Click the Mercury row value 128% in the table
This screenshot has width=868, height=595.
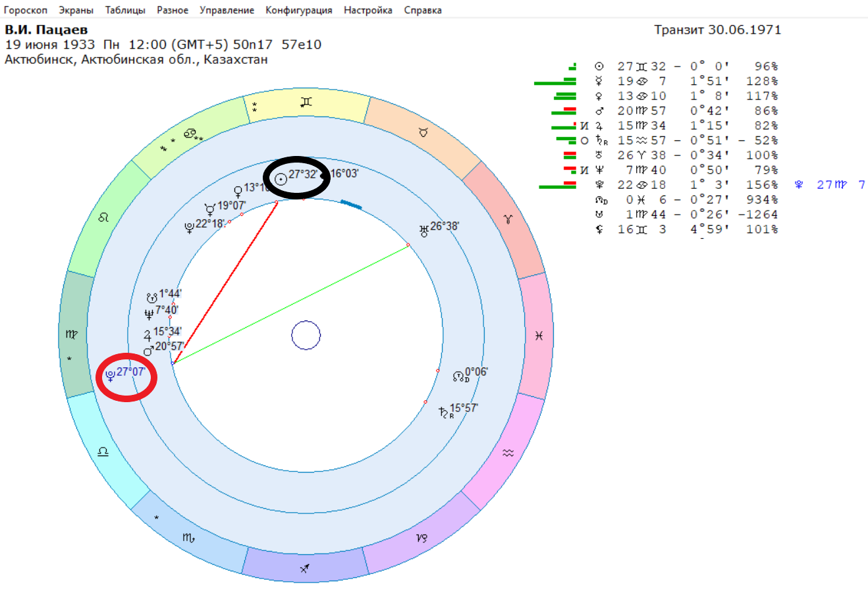coord(762,81)
